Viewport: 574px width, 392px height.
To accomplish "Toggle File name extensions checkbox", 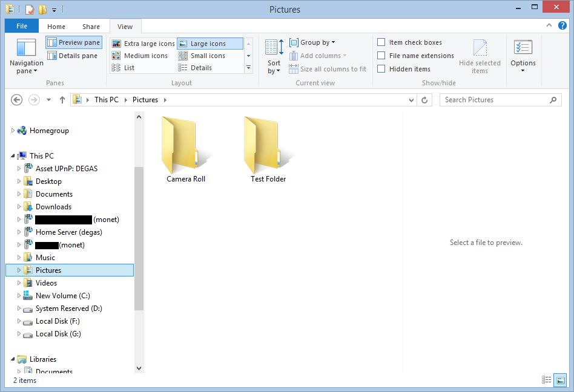I will tap(381, 56).
